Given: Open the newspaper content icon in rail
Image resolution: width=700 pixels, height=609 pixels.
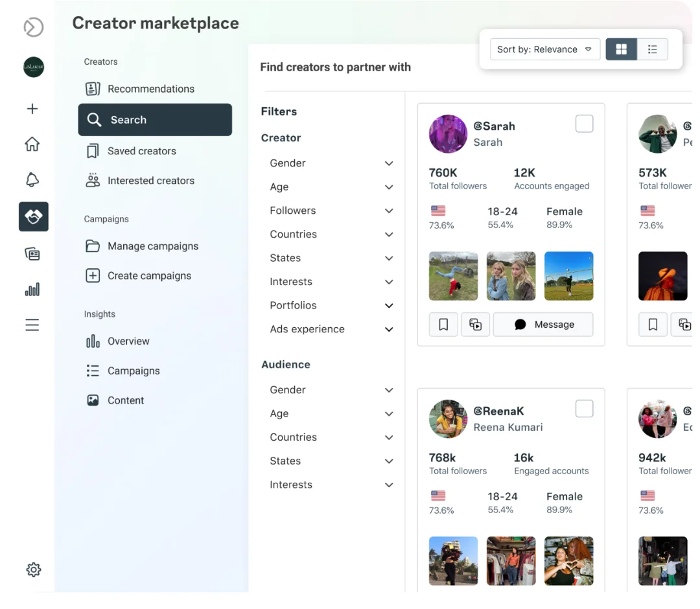Looking at the screenshot, I should pos(32,254).
